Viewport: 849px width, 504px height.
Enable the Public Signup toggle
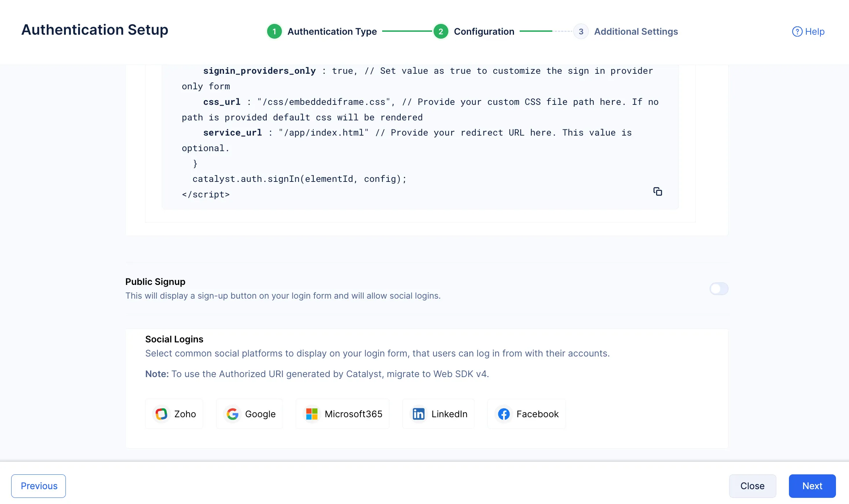coord(719,289)
